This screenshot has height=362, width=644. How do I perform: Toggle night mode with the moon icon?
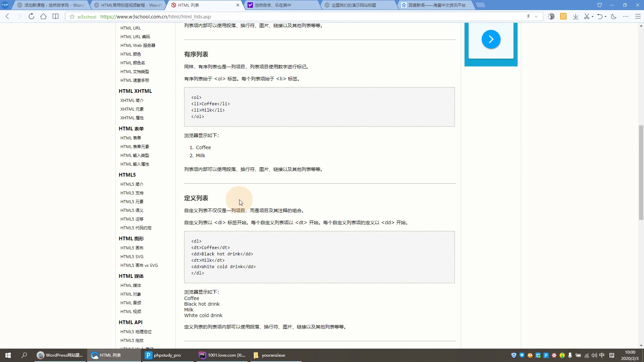click(614, 16)
